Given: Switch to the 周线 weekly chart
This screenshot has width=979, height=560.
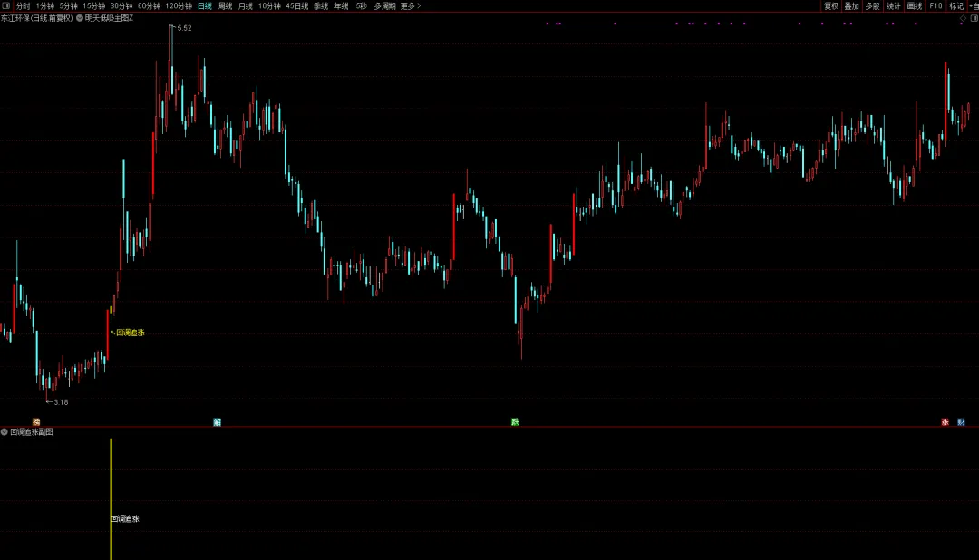Looking at the screenshot, I should tap(226, 5).
